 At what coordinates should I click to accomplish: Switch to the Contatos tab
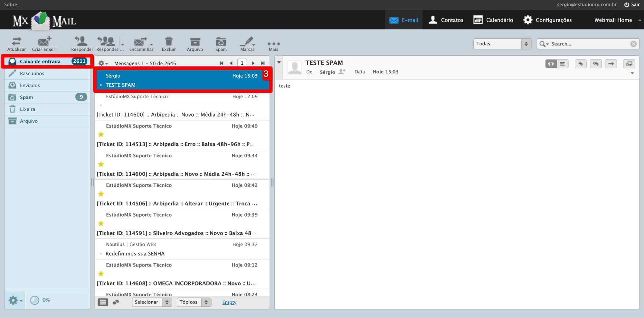coord(446,20)
